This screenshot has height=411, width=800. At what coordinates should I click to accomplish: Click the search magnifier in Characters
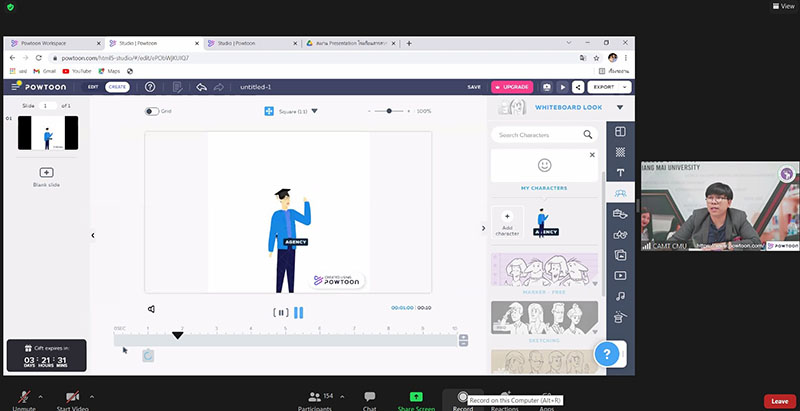click(588, 135)
